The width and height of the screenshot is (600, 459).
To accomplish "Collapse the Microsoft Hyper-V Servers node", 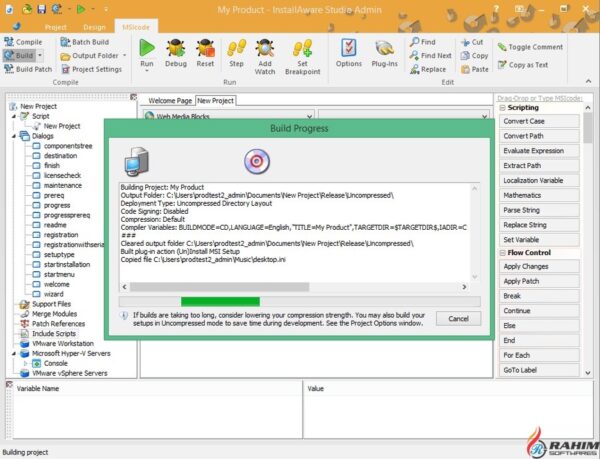I will click(14, 353).
